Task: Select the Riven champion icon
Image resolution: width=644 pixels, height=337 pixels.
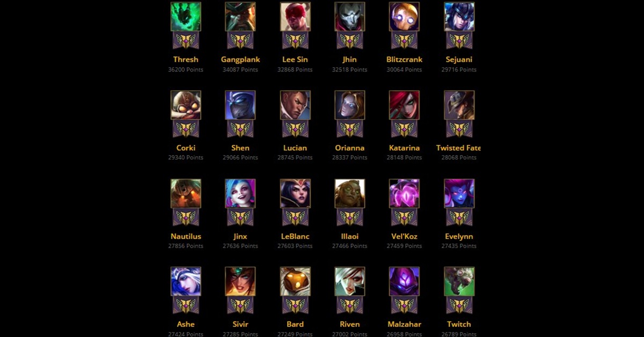Action: [350, 282]
